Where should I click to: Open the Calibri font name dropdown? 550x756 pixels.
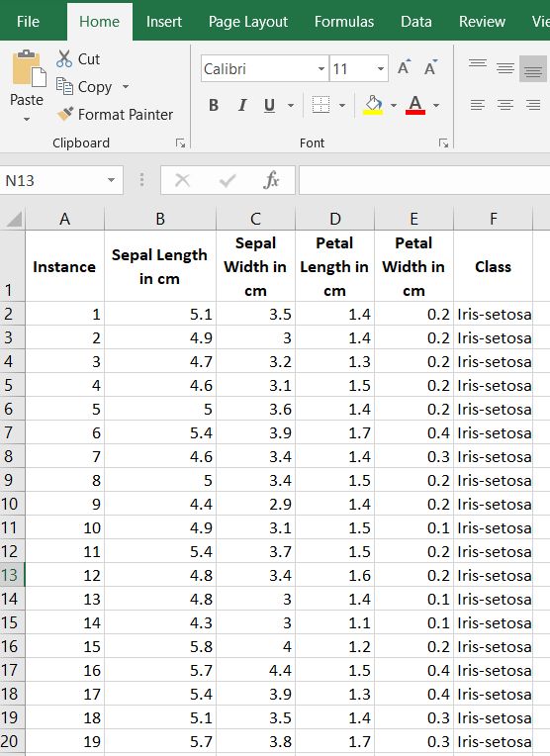[321, 68]
